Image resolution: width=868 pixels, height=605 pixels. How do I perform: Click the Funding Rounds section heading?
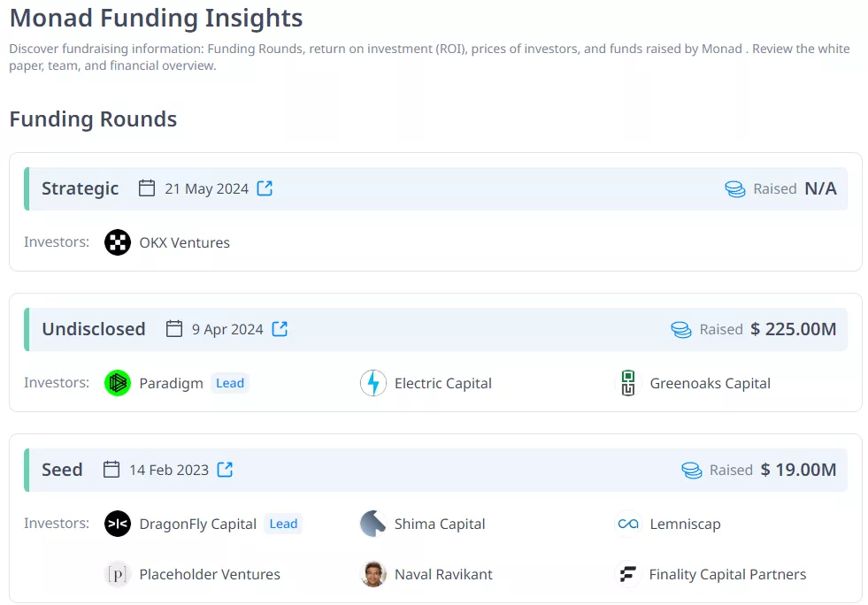coord(92,119)
